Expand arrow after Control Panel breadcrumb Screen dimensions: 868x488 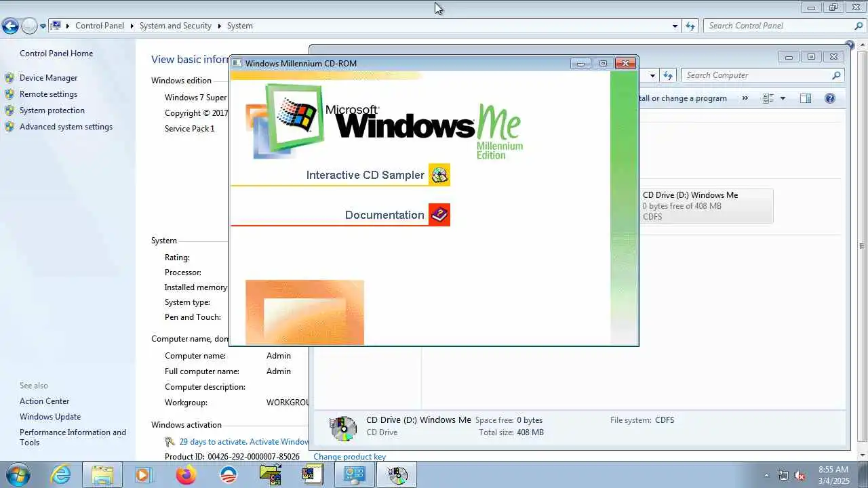[x=132, y=26]
